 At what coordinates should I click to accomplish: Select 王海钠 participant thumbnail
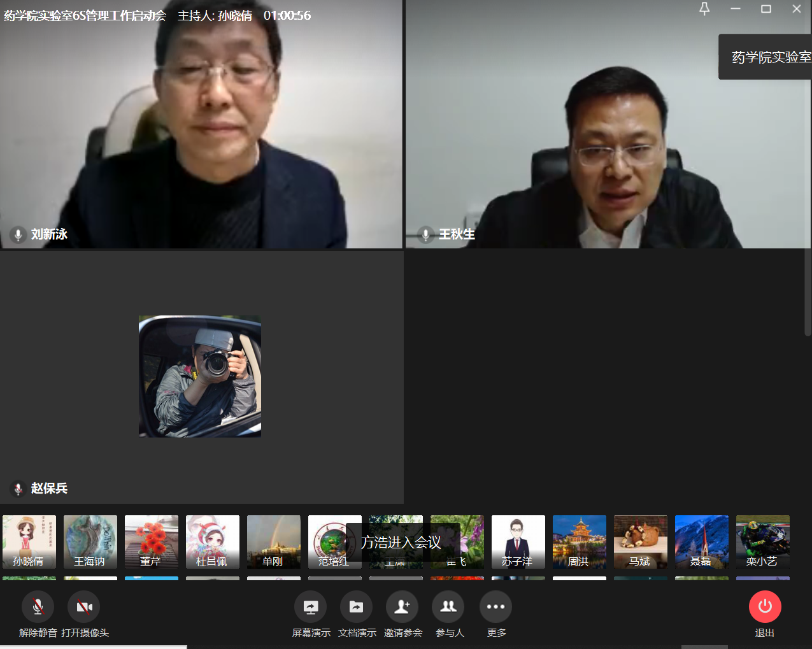[90, 541]
